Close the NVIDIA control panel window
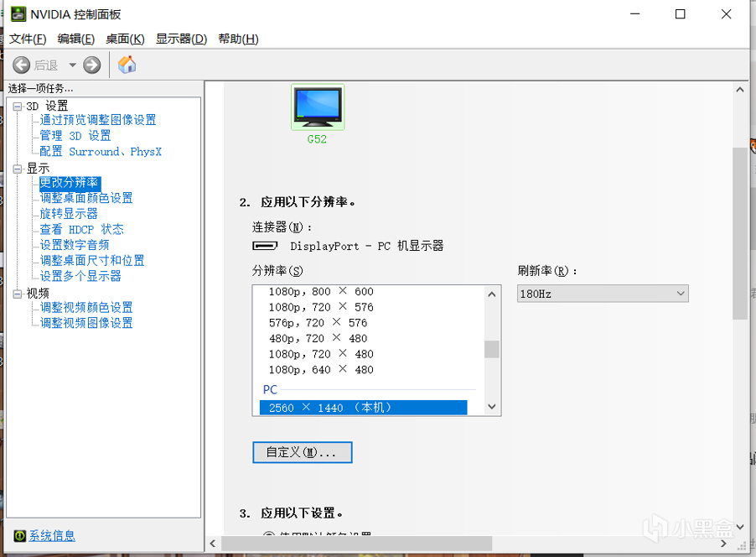 coord(726,14)
